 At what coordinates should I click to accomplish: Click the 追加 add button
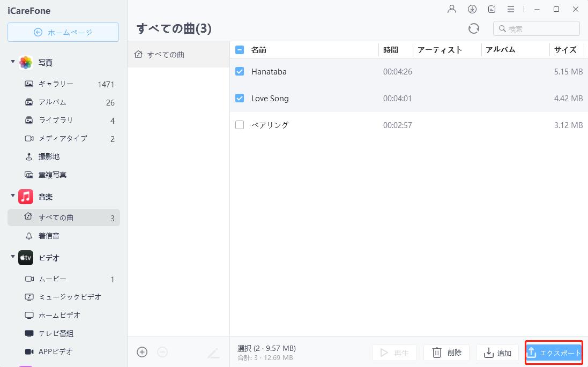(497, 353)
